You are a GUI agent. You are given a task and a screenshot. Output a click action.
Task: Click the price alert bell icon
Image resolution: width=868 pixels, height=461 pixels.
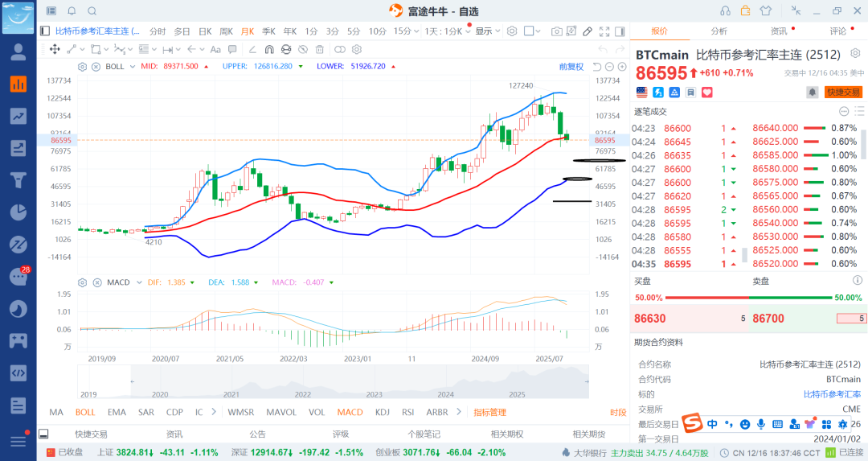coord(812,93)
